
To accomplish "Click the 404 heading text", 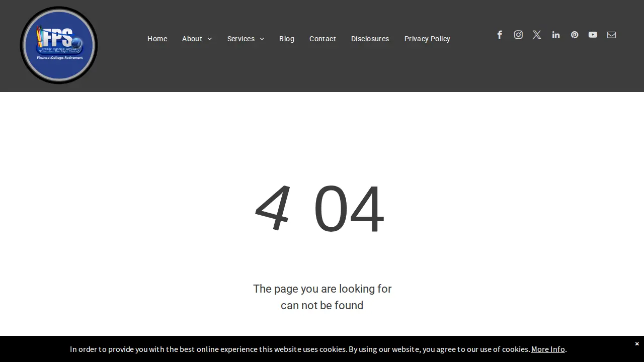I will [320, 209].
